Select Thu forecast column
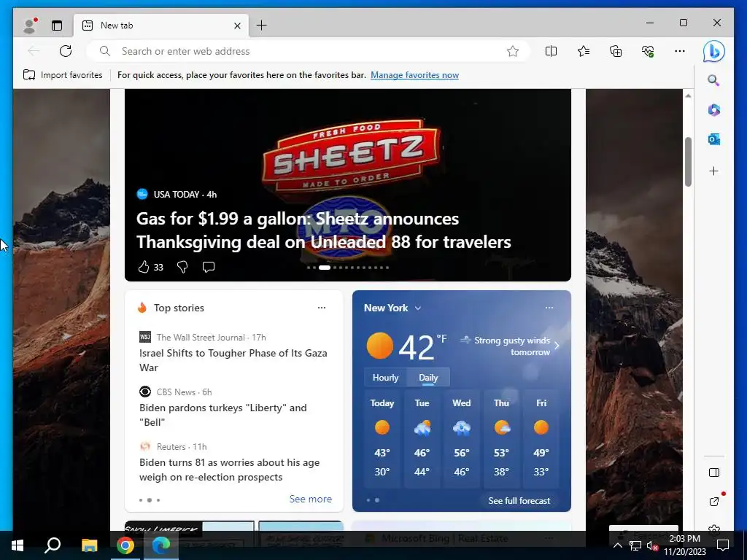747x560 pixels. pos(501,438)
